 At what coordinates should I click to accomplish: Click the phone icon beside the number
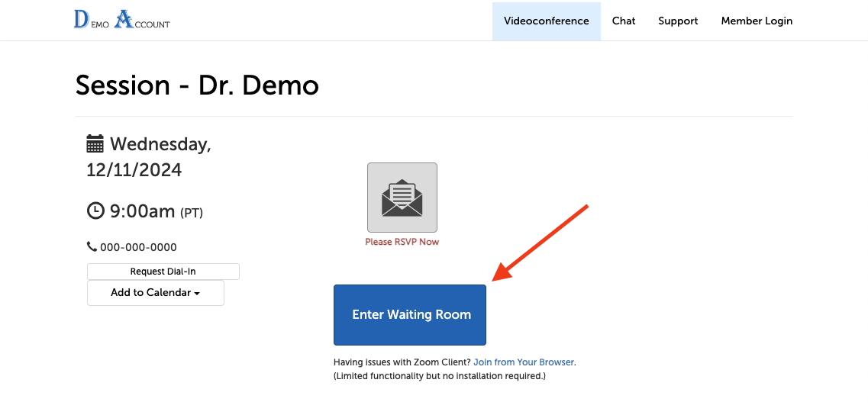click(x=92, y=247)
